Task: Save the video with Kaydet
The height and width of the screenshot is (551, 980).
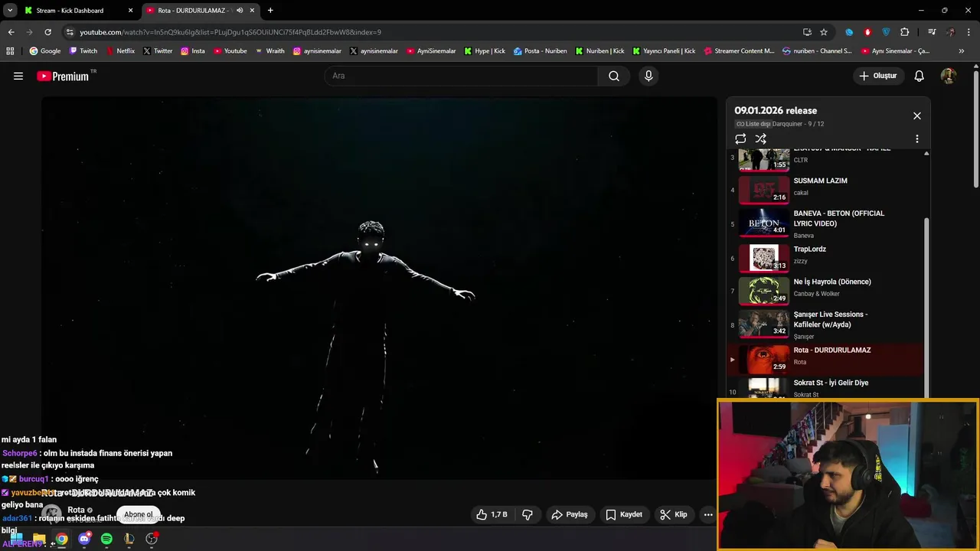Action: (x=624, y=514)
